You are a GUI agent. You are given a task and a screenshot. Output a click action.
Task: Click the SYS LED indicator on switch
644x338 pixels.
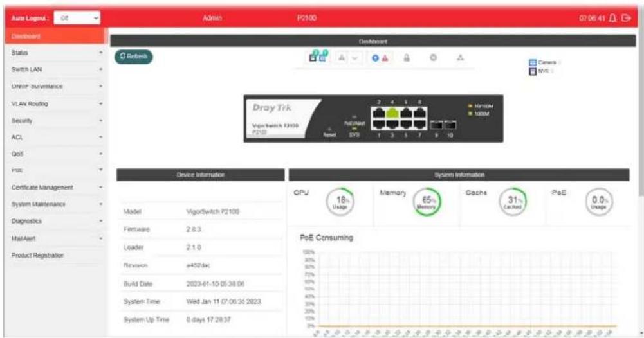point(354,130)
